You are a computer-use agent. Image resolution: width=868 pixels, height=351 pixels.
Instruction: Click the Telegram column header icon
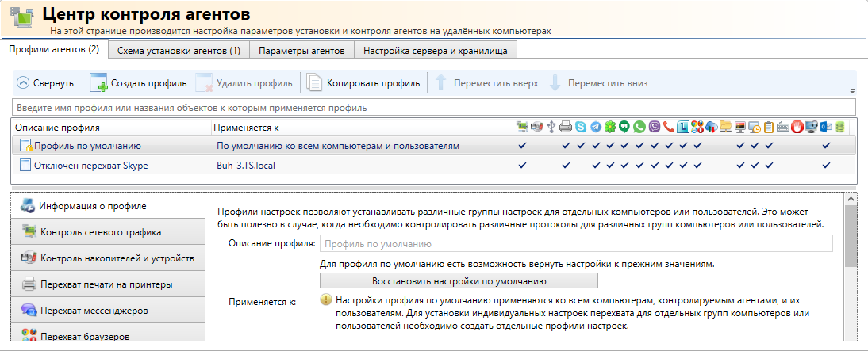pyautogui.click(x=595, y=127)
